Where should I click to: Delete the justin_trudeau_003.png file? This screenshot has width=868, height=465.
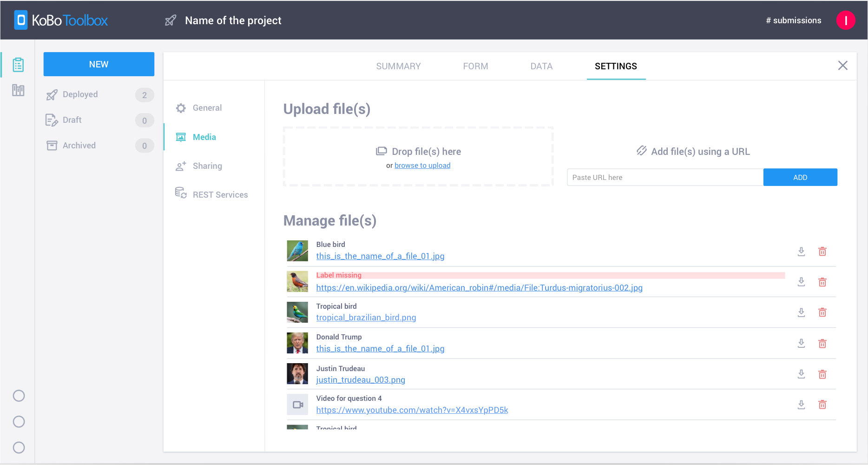(x=822, y=374)
